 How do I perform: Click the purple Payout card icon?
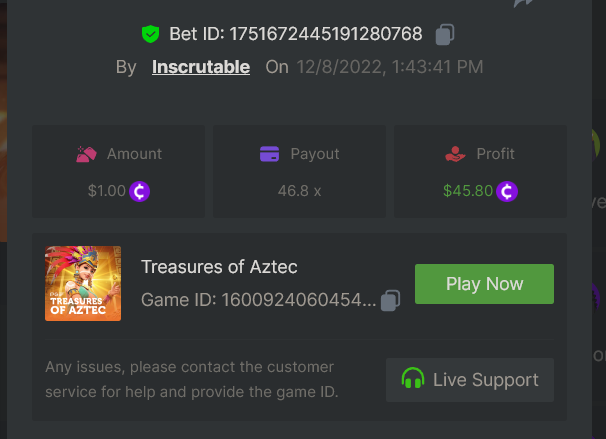coord(269,154)
